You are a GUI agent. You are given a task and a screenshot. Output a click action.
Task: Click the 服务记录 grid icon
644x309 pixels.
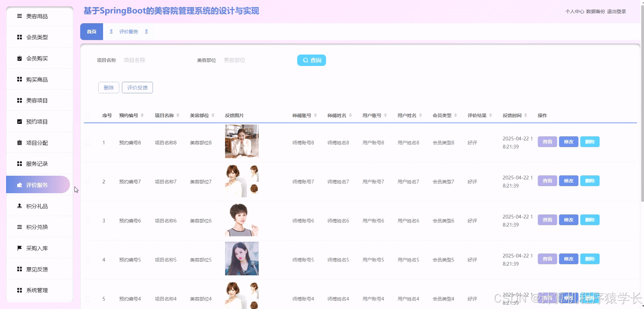click(20, 164)
